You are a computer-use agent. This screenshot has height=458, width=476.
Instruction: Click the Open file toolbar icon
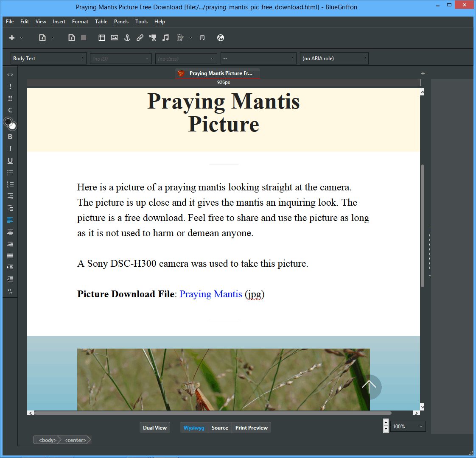click(42, 38)
